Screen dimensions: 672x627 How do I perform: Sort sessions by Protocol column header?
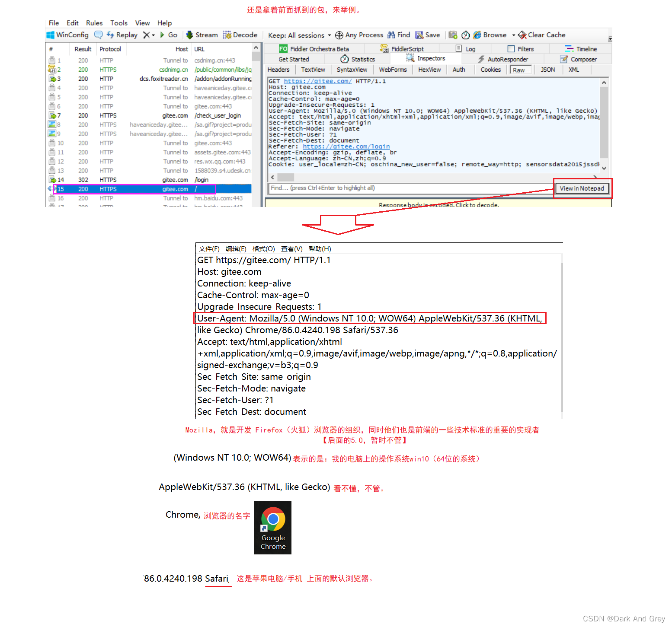pyautogui.click(x=110, y=49)
